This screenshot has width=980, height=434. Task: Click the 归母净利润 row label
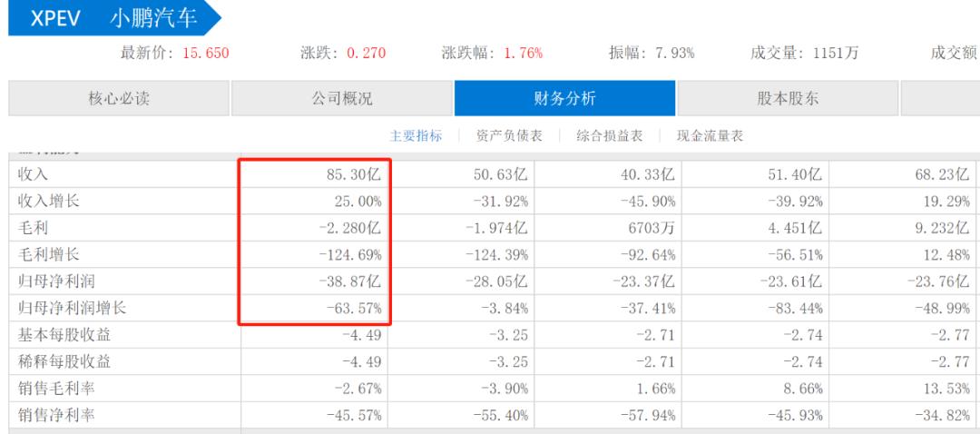[x=56, y=281]
